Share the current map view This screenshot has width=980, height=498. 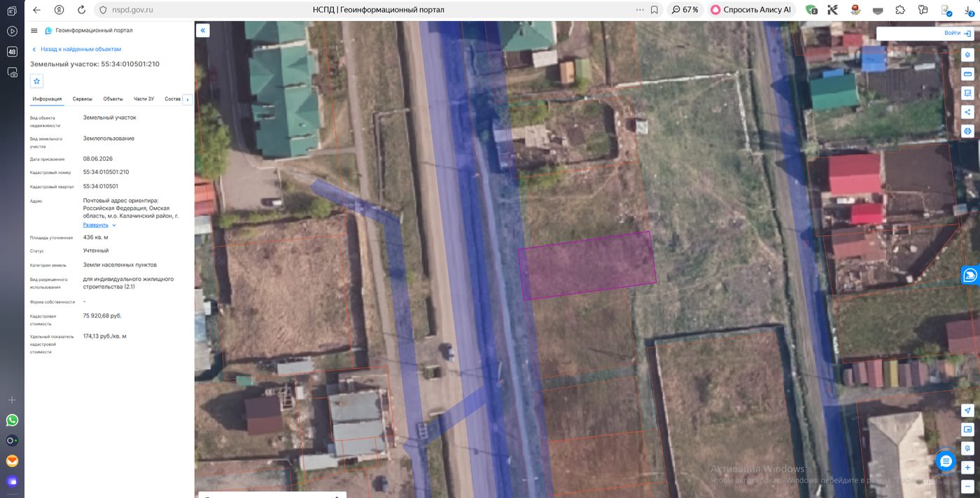click(968, 112)
